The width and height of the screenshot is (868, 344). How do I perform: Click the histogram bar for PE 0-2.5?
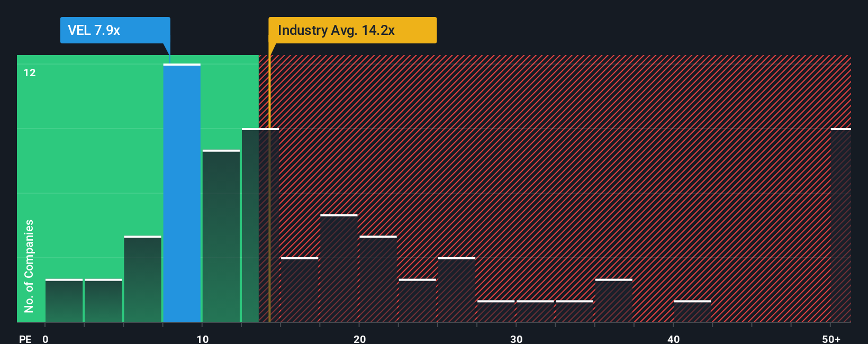64,300
